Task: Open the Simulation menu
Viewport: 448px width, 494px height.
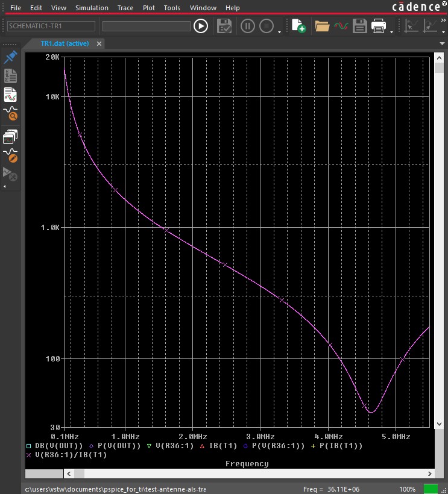Action: click(92, 8)
